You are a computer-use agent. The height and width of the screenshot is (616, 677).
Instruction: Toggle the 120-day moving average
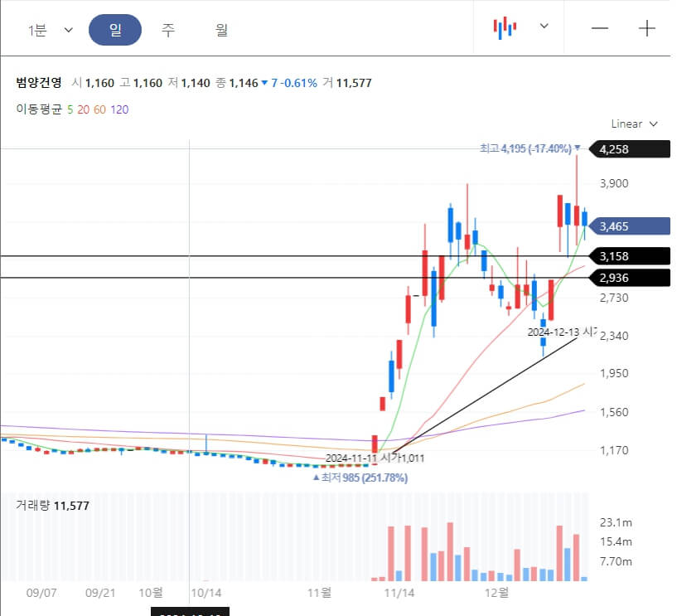[119, 109]
